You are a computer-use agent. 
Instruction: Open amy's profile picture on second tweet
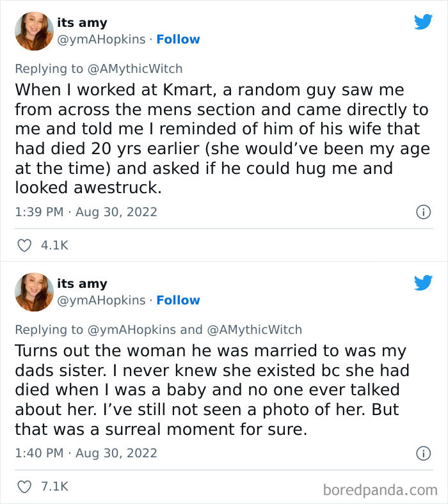pos(34,292)
